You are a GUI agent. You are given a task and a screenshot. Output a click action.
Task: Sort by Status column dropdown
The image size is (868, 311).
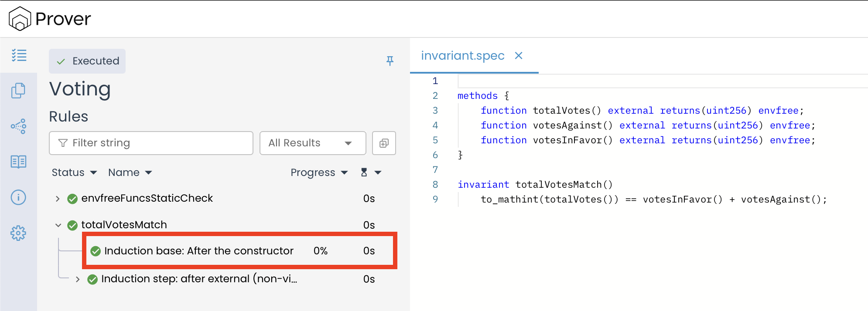pyautogui.click(x=74, y=172)
